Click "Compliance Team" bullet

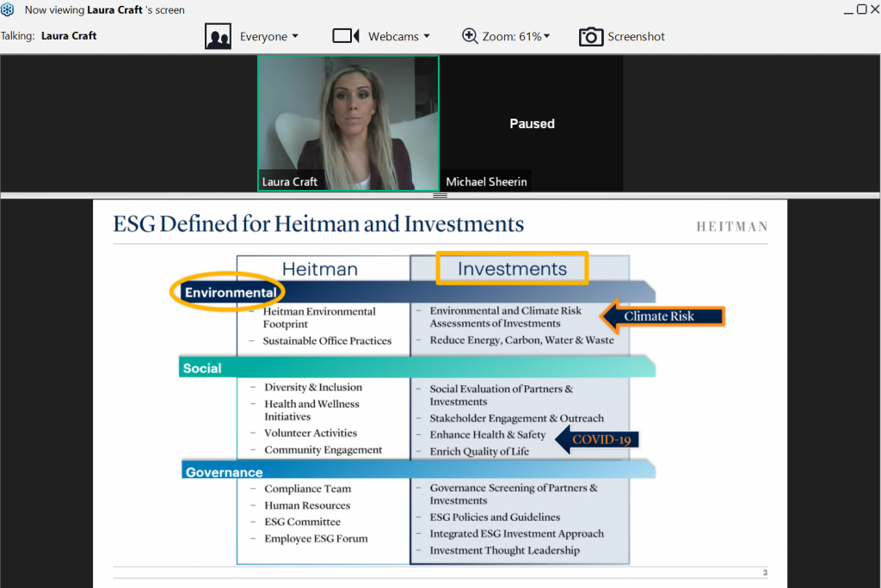pos(307,489)
